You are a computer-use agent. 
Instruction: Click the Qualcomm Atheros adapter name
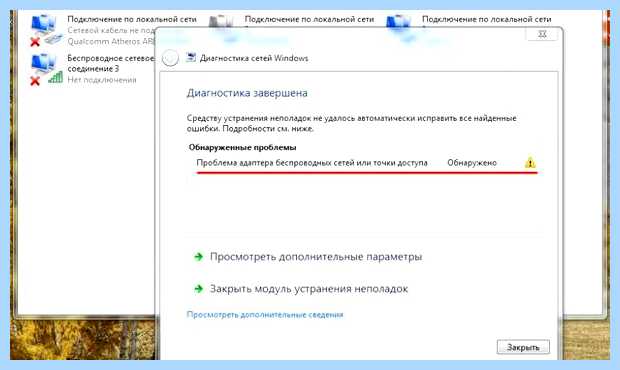coord(111,42)
